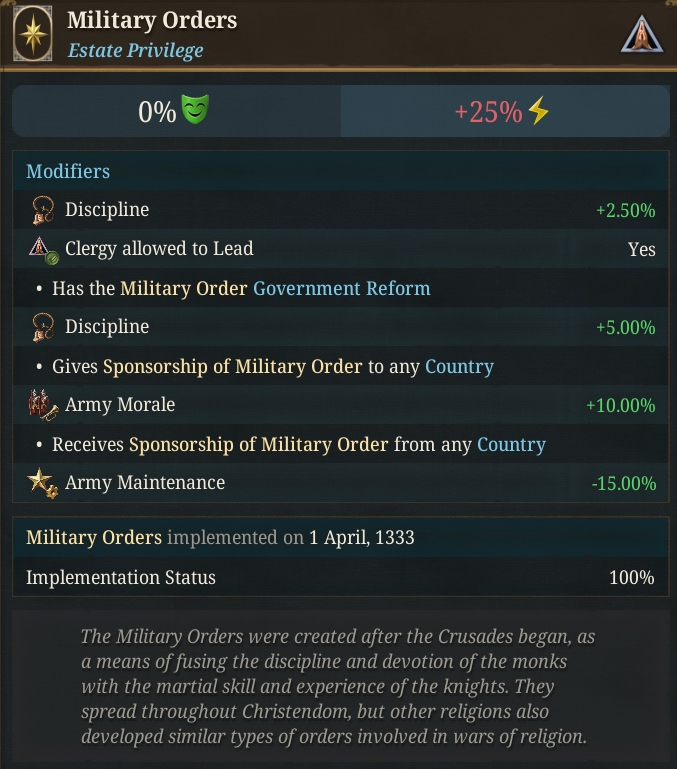Click the golden star privilege icon
Screen dimensions: 677x769
(x=32, y=34)
